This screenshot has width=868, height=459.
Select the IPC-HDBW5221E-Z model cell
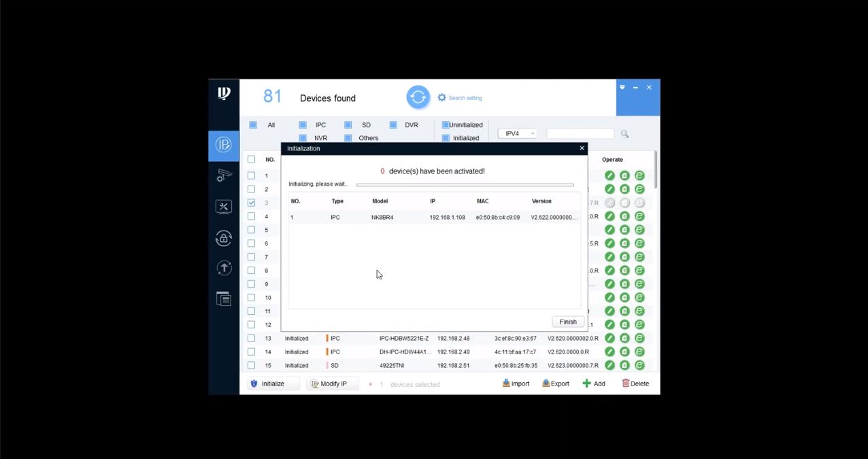[404, 339]
